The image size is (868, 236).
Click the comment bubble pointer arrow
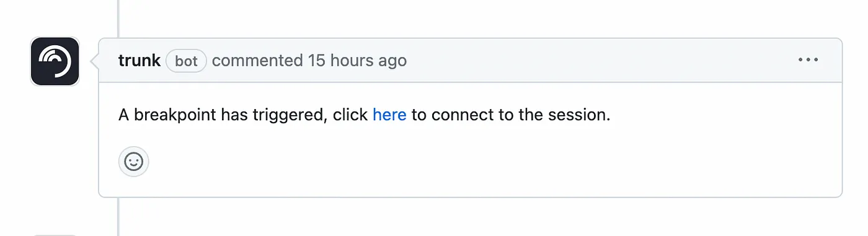point(94,61)
